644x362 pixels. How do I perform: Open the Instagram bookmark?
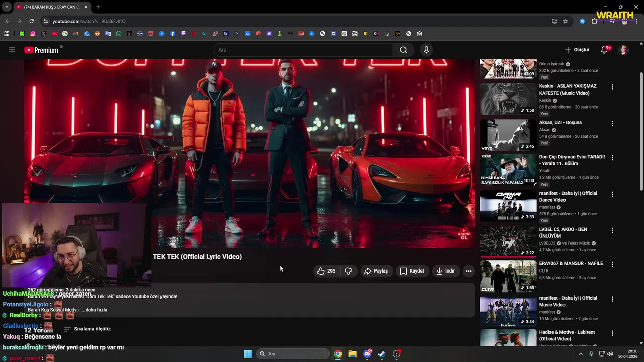point(33,34)
